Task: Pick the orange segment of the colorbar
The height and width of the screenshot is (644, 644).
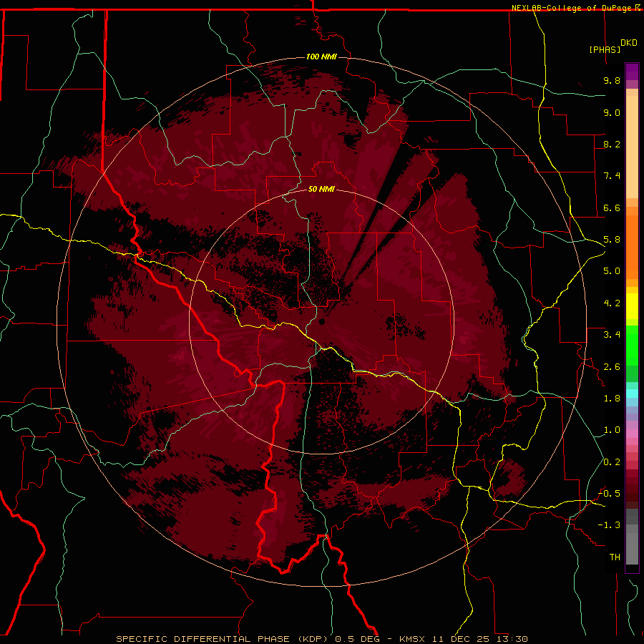Action: tap(632, 248)
